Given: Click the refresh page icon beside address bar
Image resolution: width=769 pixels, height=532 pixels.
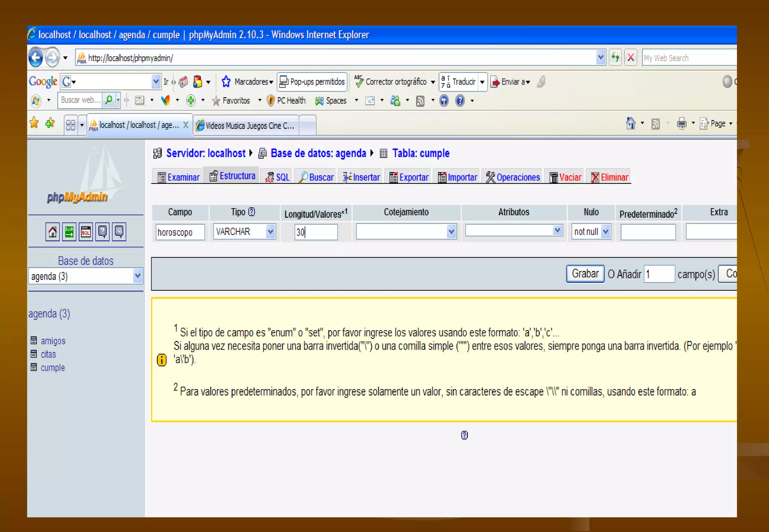Looking at the screenshot, I should pyautogui.click(x=615, y=58).
